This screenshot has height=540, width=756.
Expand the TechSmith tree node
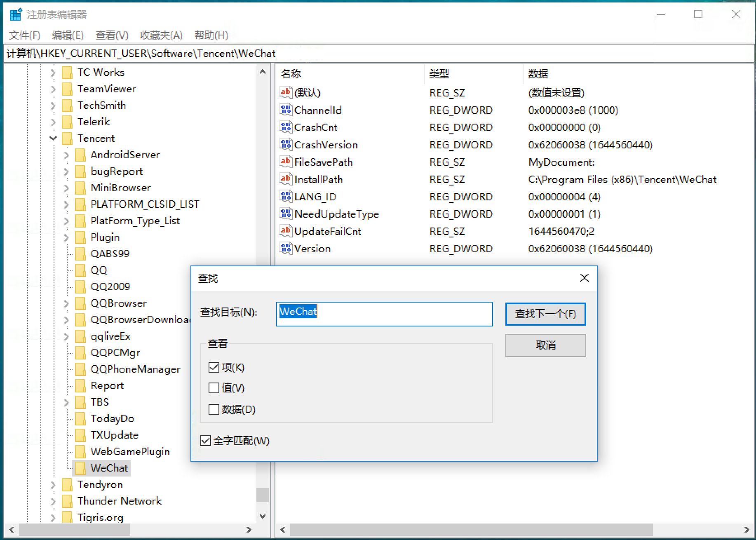tap(53, 106)
